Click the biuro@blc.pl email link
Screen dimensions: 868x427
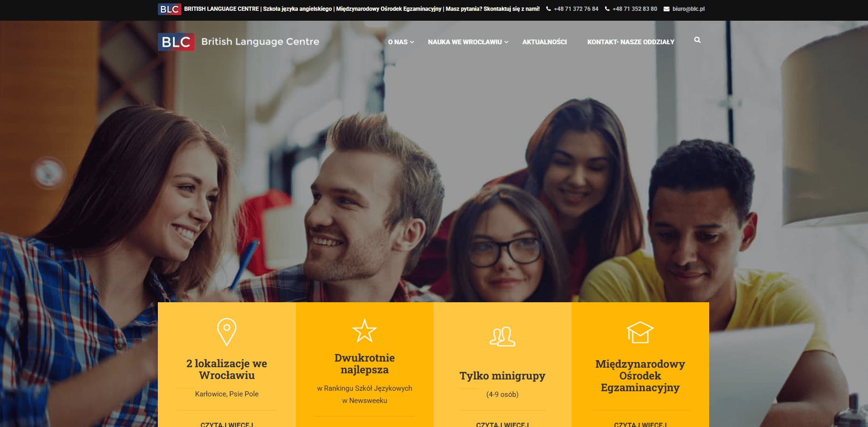[688, 9]
